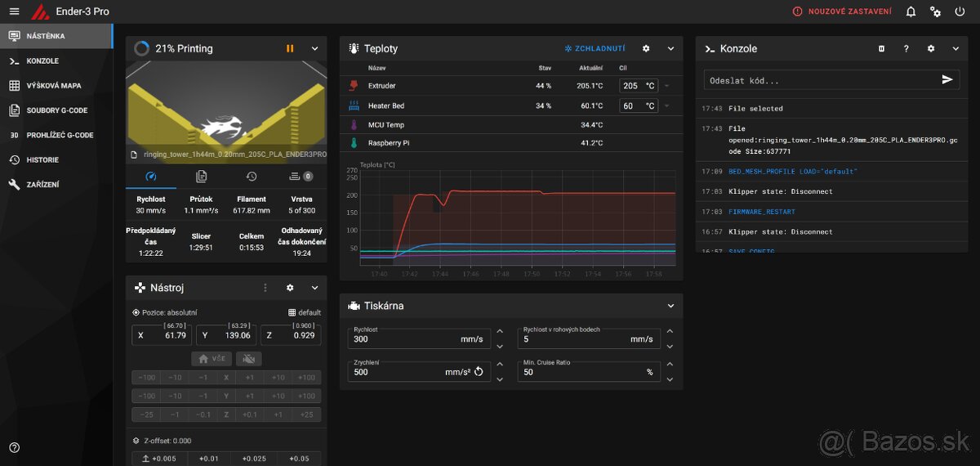Switch to the file details tab icon

pyautogui.click(x=202, y=176)
